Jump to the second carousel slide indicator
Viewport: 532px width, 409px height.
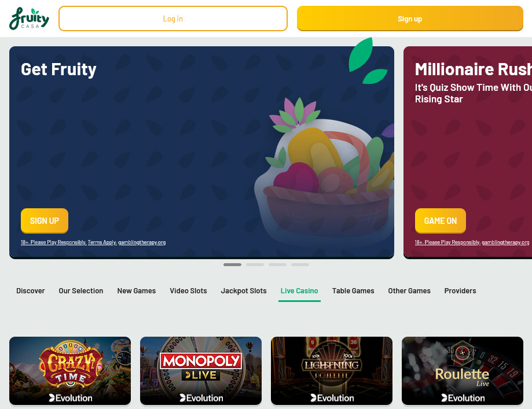tap(255, 264)
